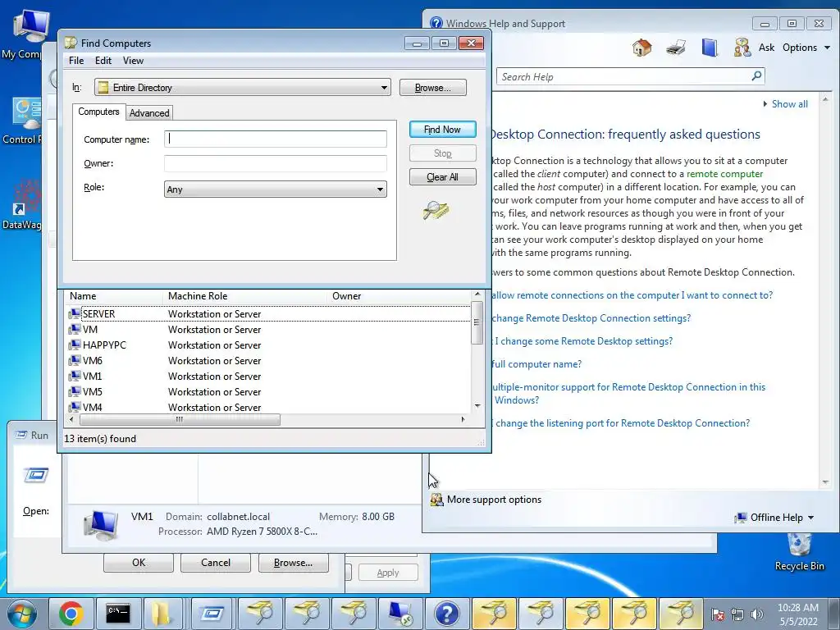Select the Computers tab
This screenshot has height=630, width=840.
(98, 112)
